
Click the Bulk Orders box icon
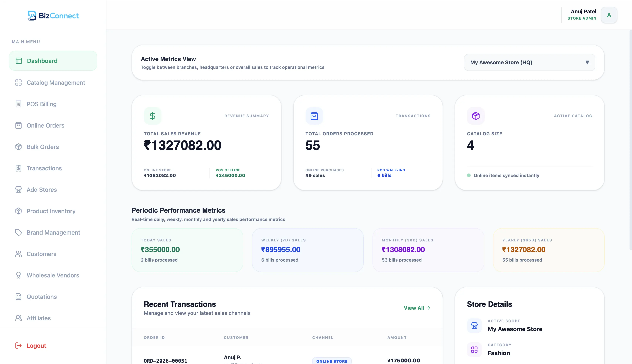[18, 147]
